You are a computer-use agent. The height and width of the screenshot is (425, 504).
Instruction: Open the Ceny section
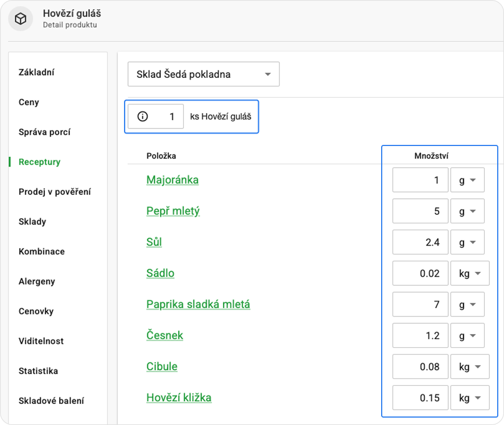pyautogui.click(x=29, y=102)
